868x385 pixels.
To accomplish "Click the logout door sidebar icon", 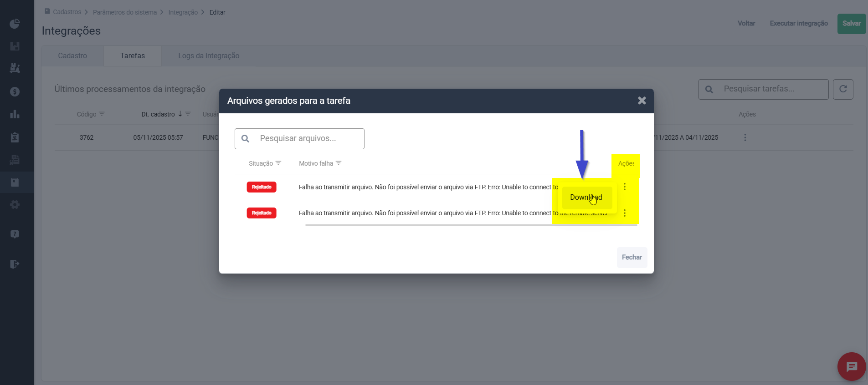I will pyautogui.click(x=15, y=264).
